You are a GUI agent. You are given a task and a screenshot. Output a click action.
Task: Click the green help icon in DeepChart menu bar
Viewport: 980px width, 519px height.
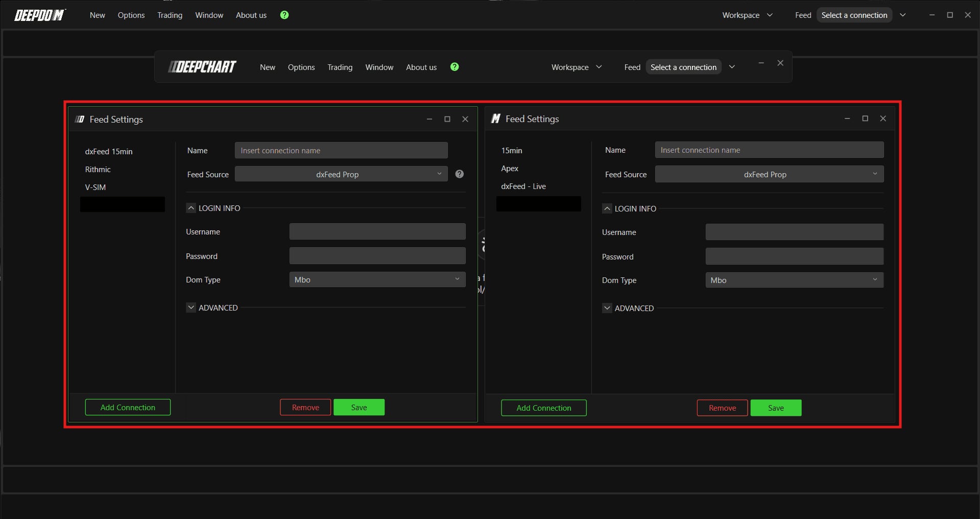pos(455,67)
